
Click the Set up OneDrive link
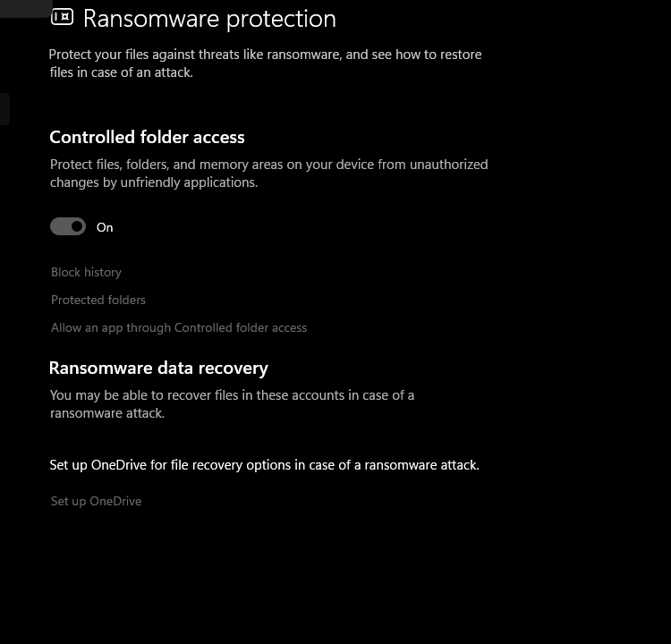click(x=96, y=501)
